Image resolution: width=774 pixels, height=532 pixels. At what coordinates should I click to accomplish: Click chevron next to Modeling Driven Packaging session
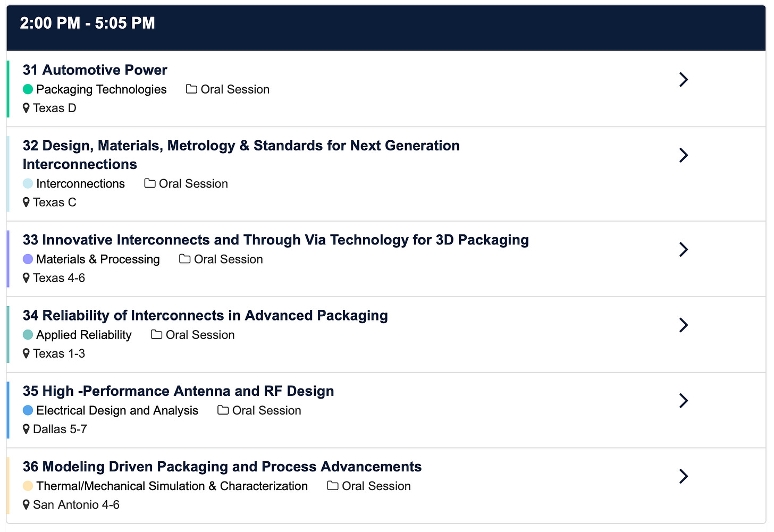[684, 476]
